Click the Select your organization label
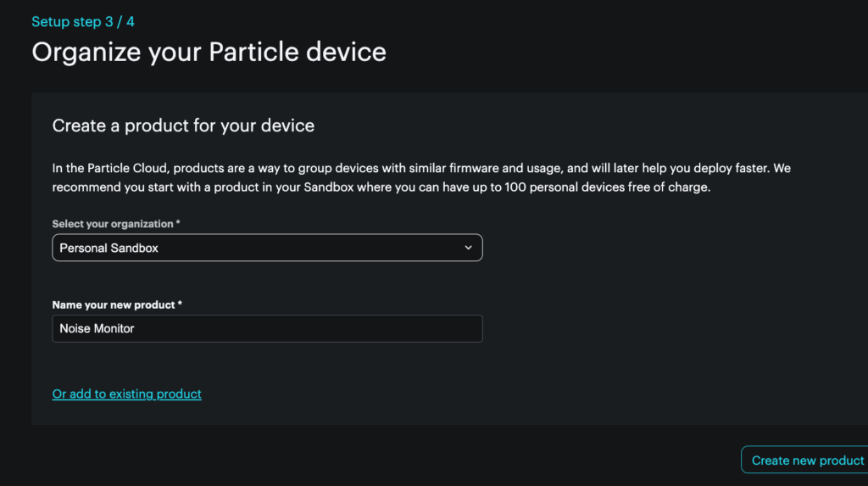The image size is (868, 486). [114, 224]
